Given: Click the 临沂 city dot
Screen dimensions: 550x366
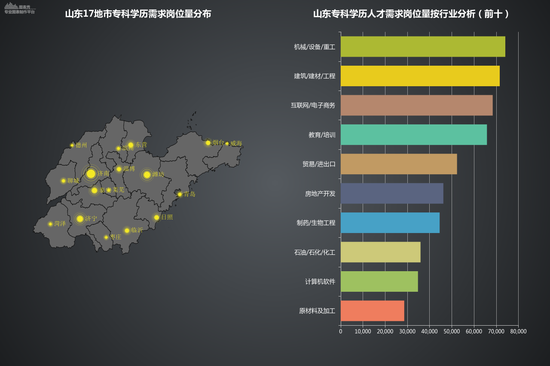Looking at the screenshot, I should pyautogui.click(x=127, y=231).
